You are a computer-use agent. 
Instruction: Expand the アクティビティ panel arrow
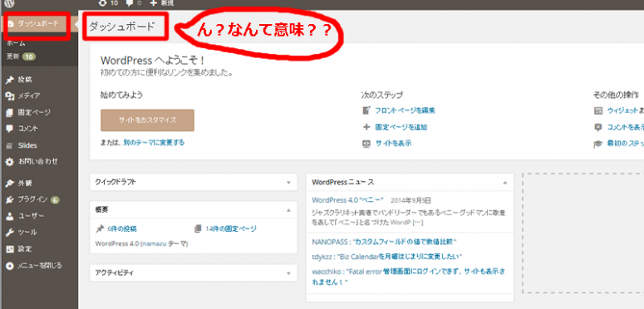(288, 273)
